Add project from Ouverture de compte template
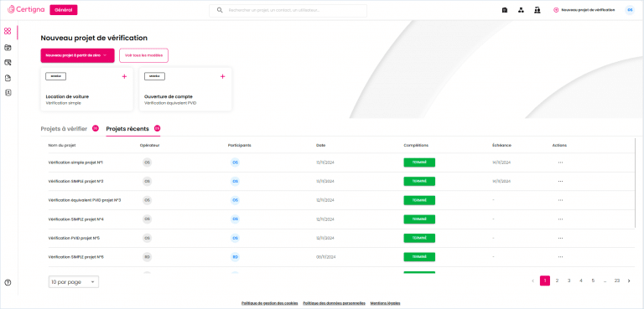This screenshot has height=309, width=644. pos(222,76)
